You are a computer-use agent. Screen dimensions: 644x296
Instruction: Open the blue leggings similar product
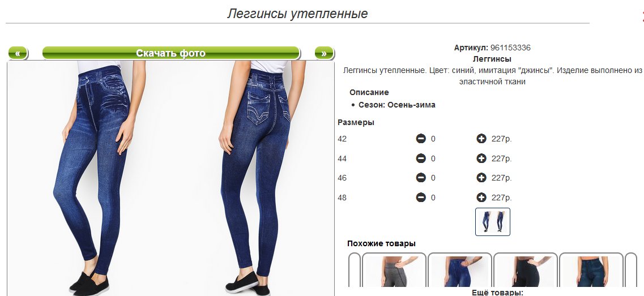(460, 270)
